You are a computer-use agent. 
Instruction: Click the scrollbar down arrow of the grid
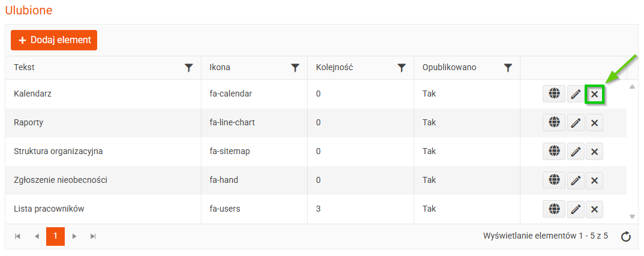coord(632,216)
